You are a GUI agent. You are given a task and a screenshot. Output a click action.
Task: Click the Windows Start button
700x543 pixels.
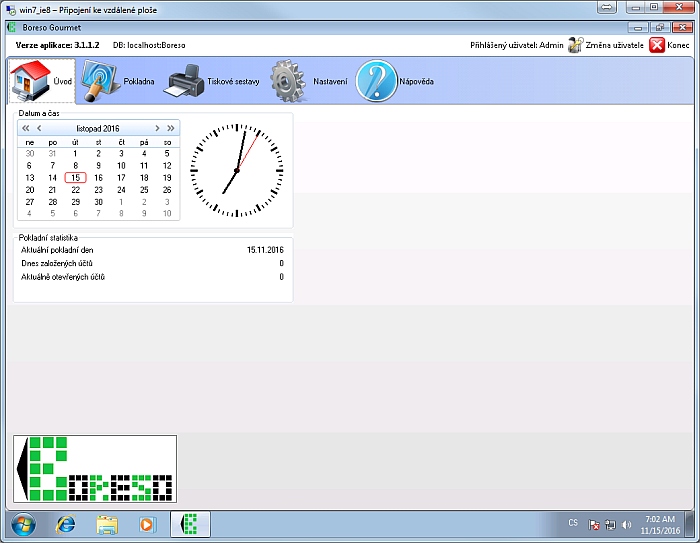tap(22, 523)
